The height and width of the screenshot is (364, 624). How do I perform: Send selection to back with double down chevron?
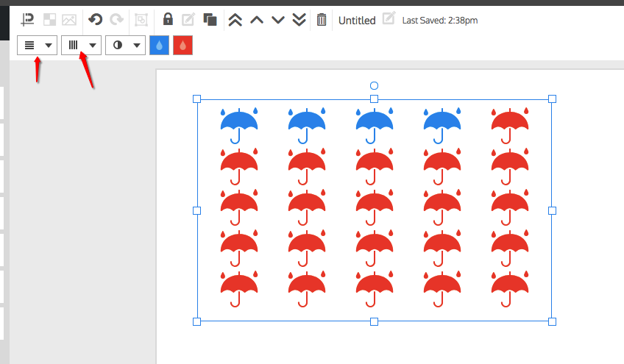pos(299,20)
